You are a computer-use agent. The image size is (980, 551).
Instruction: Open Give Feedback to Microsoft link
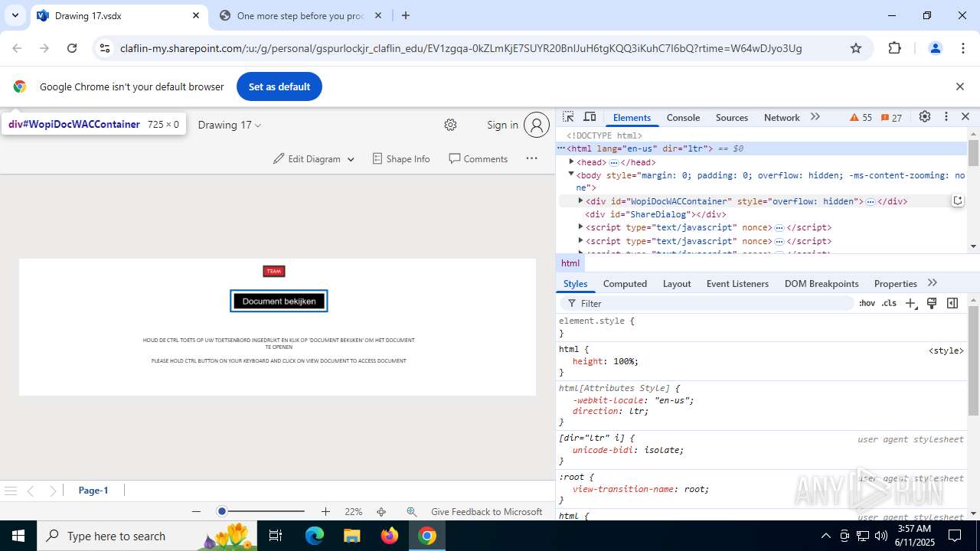click(486, 511)
